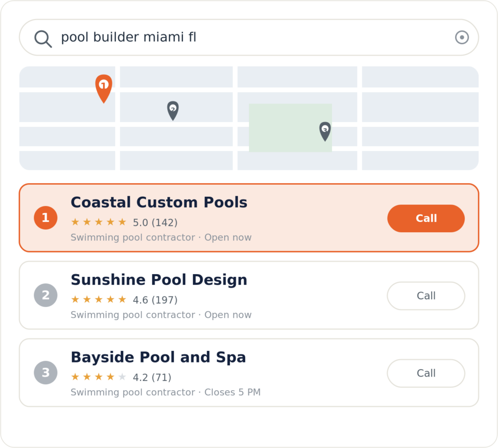Open the Bayside Pool and Spa listing title
498x448 pixels.
pyautogui.click(x=158, y=357)
